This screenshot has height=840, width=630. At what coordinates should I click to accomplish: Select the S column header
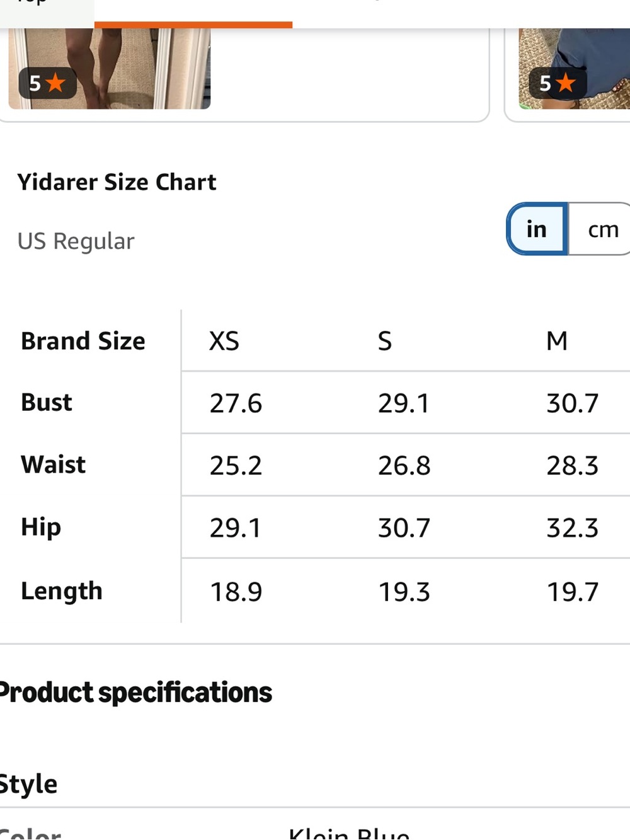point(385,341)
